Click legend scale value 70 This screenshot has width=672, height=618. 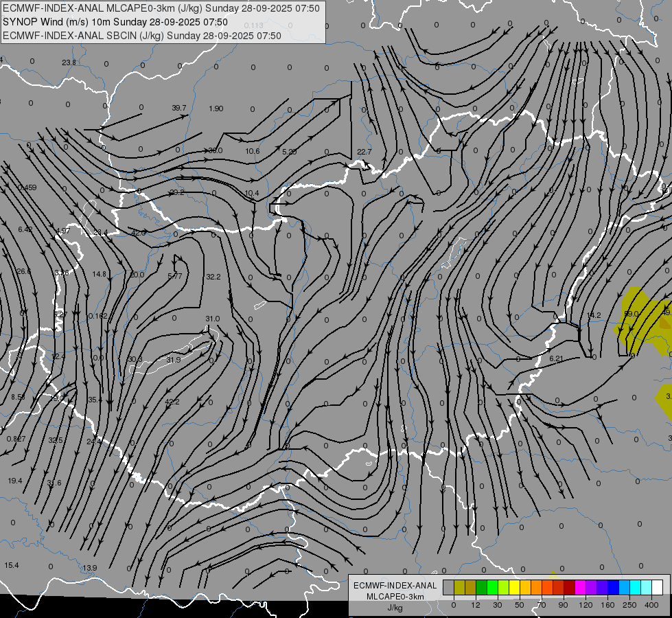542,605
